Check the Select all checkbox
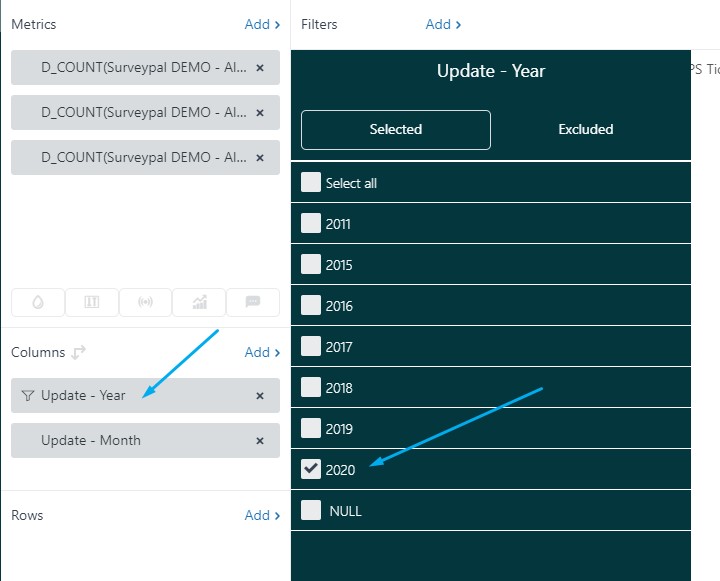The width and height of the screenshot is (720, 581). [311, 182]
